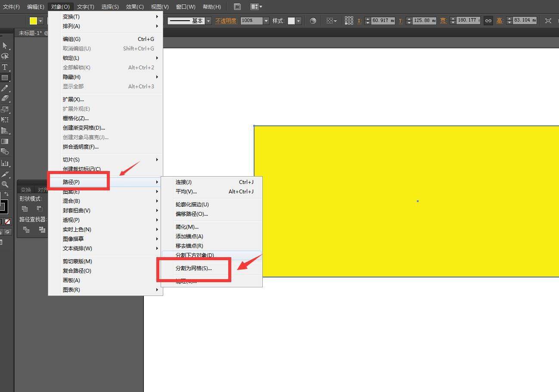Select the Eraser tool

point(5,99)
